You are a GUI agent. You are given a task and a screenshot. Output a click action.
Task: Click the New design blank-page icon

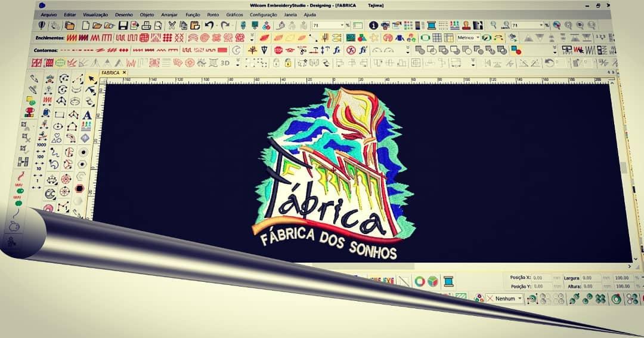click(x=85, y=26)
